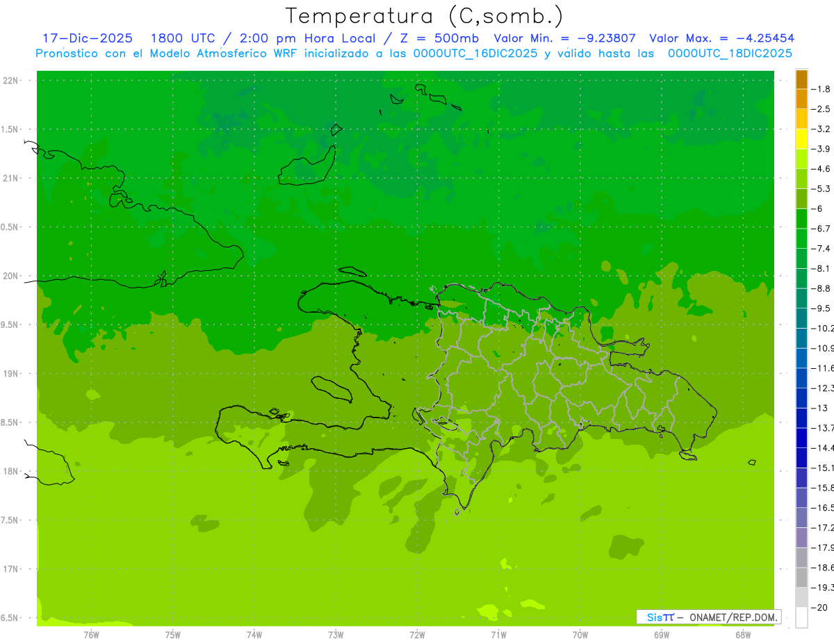Click the -8.1 colorbar label
834x644 pixels.
coord(821,268)
